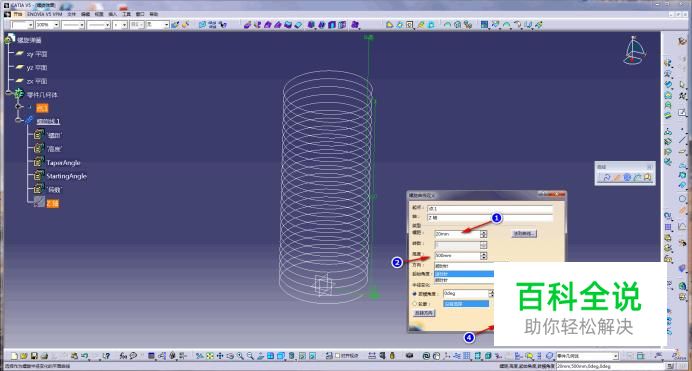Collapse the 螺旋线.1 tree node

(x=18, y=120)
